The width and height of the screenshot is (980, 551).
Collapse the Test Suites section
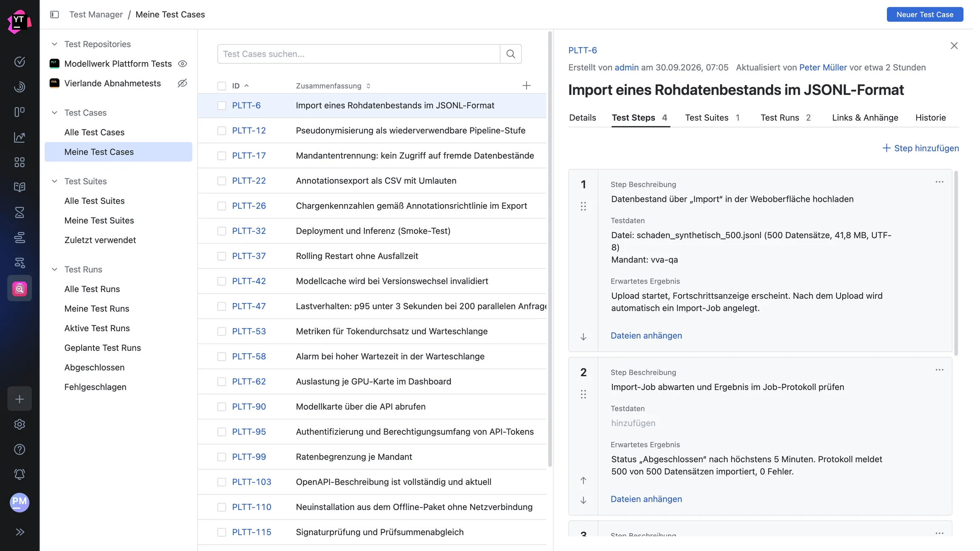coord(54,181)
